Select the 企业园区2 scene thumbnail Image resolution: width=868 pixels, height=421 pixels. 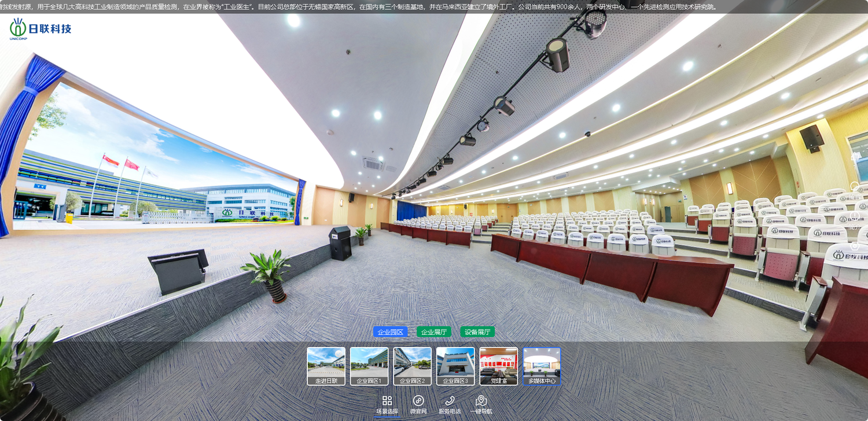413,366
